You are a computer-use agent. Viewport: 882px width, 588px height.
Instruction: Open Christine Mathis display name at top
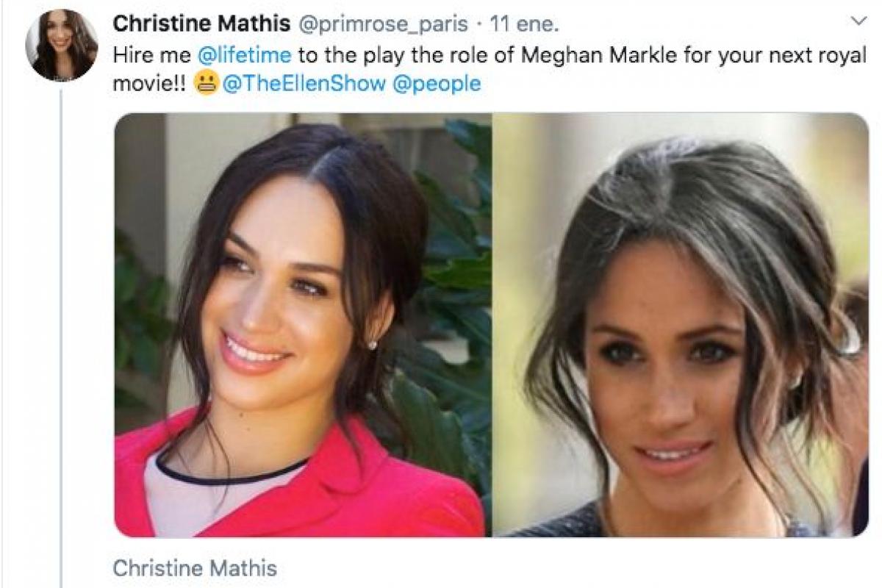(x=201, y=24)
